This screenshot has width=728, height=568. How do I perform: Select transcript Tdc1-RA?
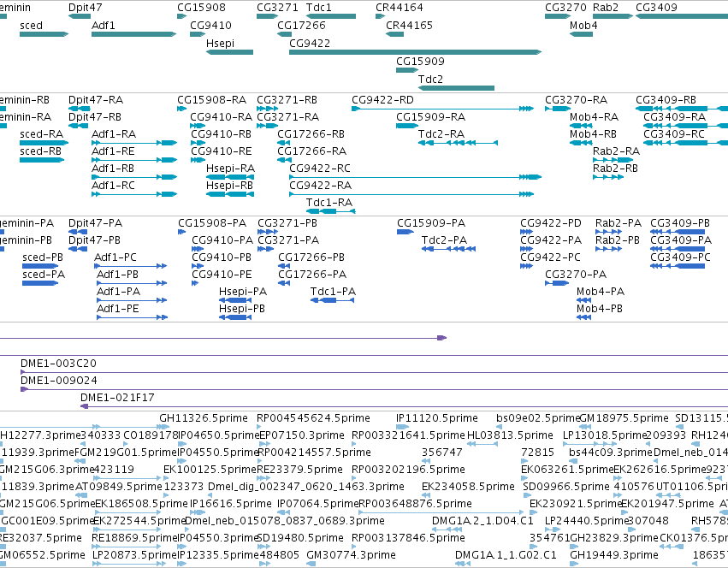330,211
